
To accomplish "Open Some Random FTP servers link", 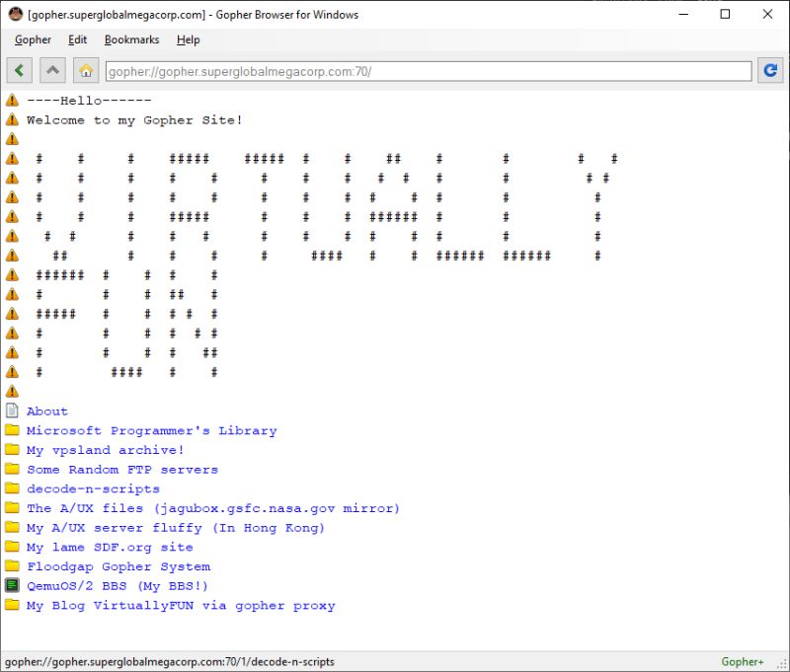I will (122, 470).
